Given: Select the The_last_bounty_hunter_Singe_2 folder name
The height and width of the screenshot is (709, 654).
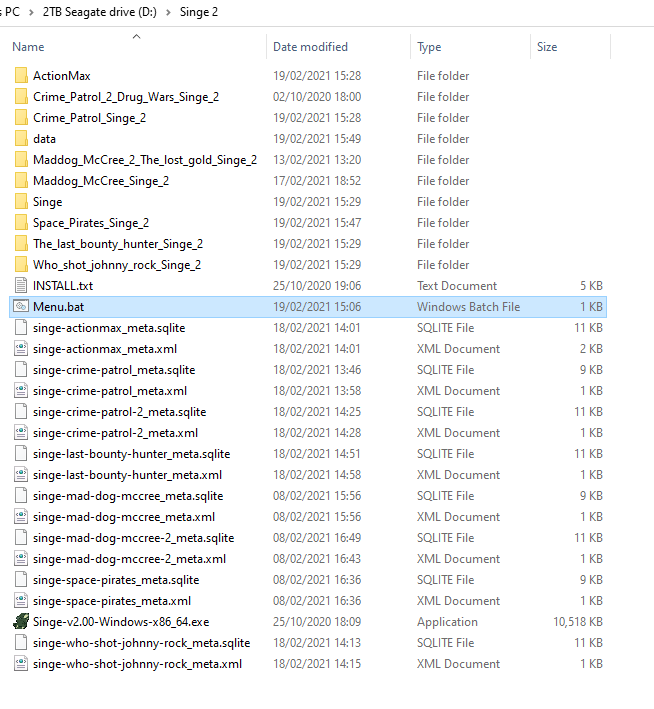Looking at the screenshot, I should tap(118, 244).
